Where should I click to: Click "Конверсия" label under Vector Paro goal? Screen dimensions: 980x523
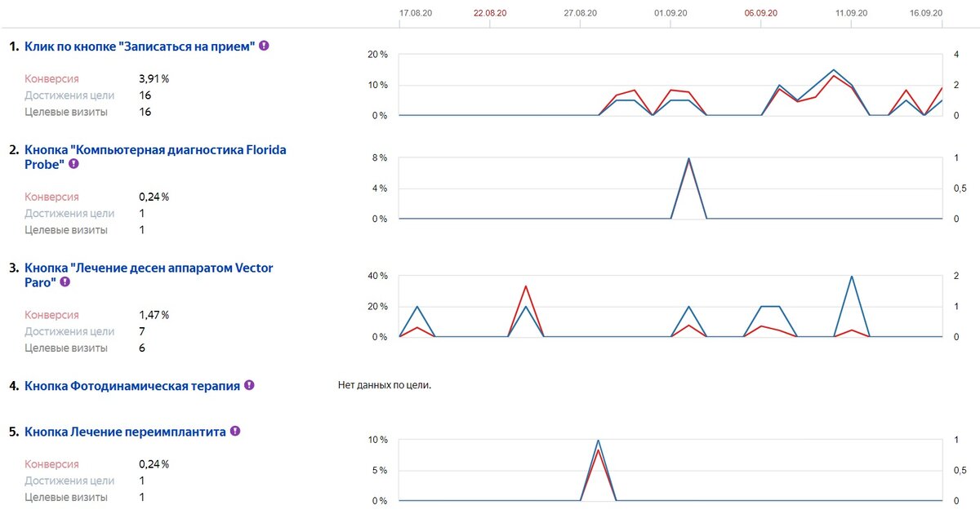[51, 315]
